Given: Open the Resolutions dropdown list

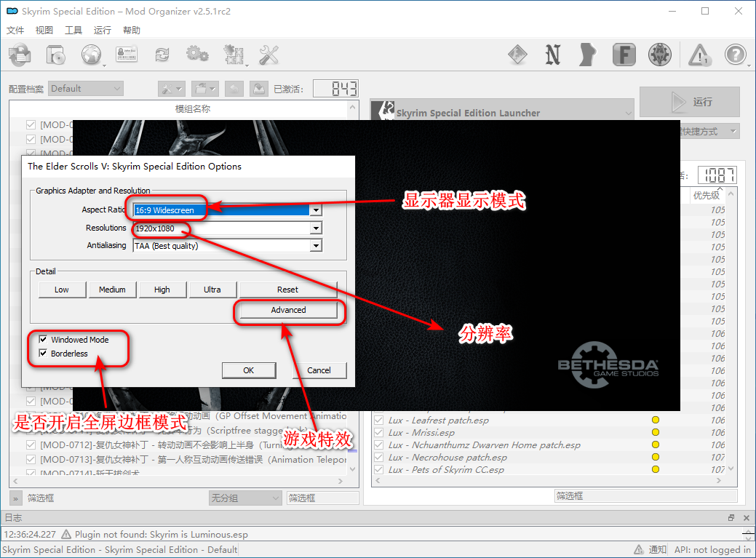Looking at the screenshot, I should tap(315, 228).
